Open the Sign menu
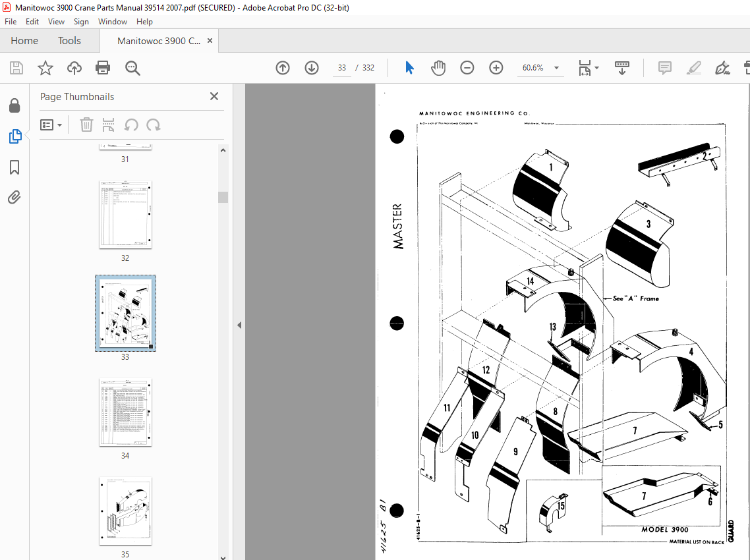The image size is (750, 560). pos(81,22)
